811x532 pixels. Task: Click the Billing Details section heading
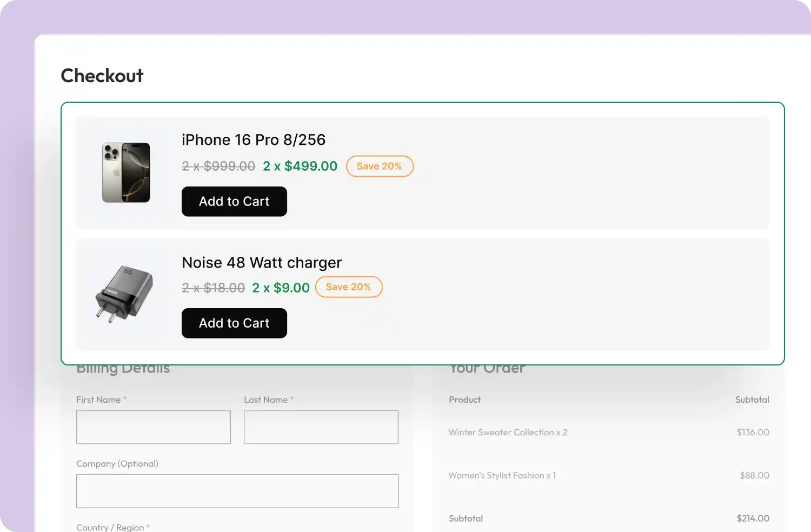123,368
